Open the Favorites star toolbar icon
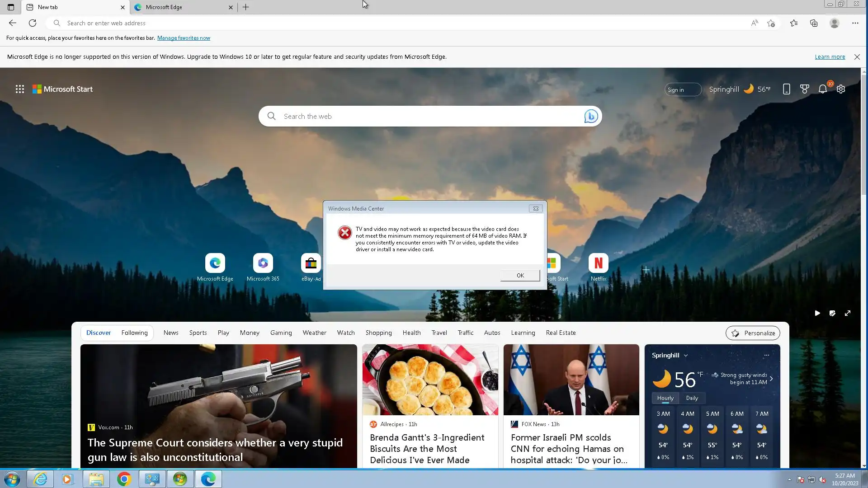 tap(794, 23)
